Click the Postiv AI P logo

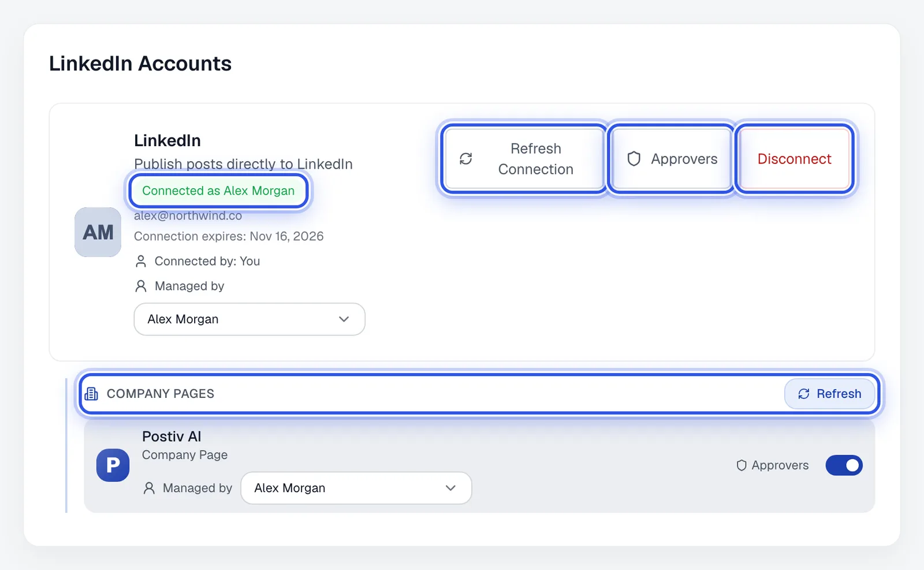tap(113, 465)
